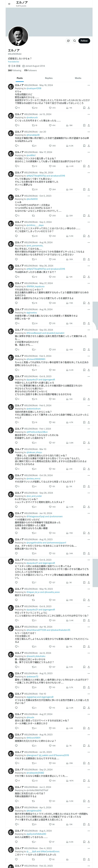
Task: Expand more menu on reply to @chihiro___dayo
Action: [x=89, y=222]
